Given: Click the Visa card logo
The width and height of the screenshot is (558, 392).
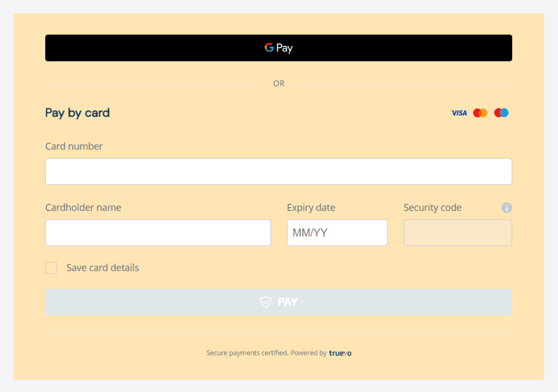Looking at the screenshot, I should pyautogui.click(x=459, y=112).
